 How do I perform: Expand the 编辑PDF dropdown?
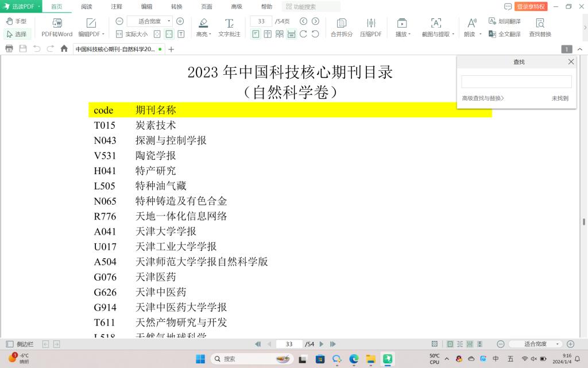(91, 34)
